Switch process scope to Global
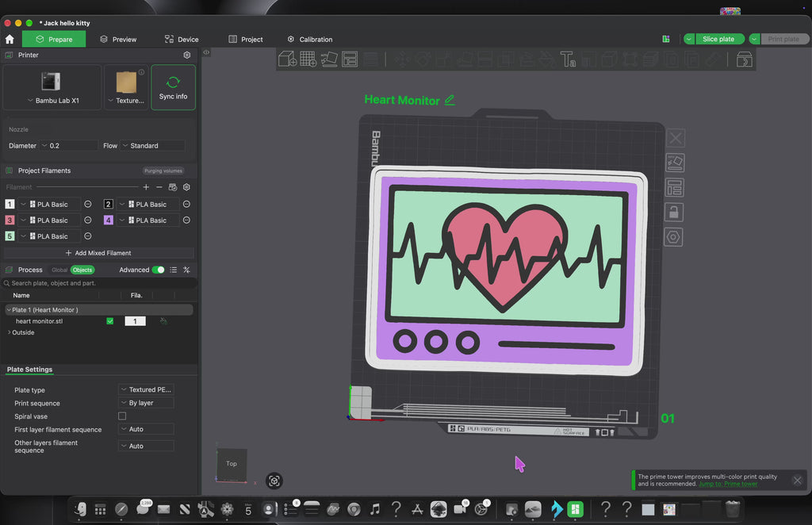Image resolution: width=812 pixels, height=525 pixels. 59,270
